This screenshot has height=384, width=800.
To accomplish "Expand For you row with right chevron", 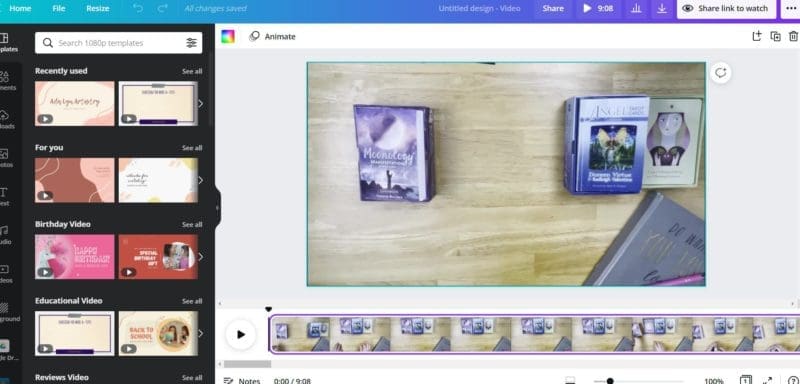I will pos(201,180).
